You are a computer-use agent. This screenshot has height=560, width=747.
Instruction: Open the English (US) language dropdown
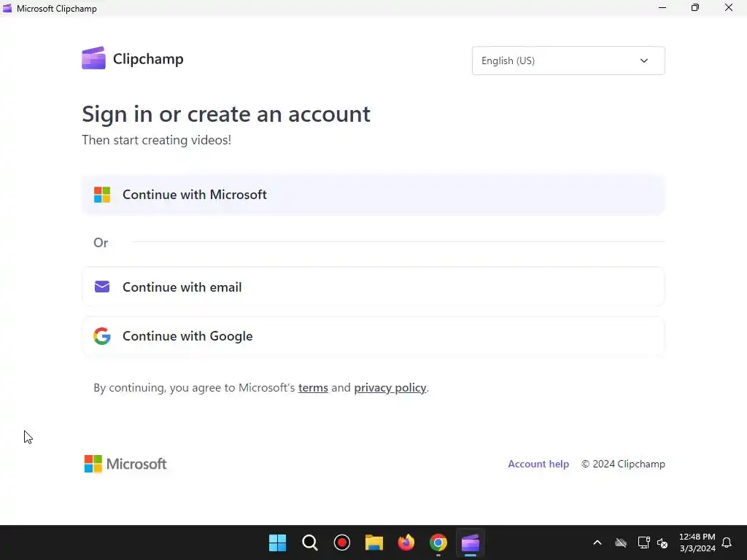click(568, 61)
